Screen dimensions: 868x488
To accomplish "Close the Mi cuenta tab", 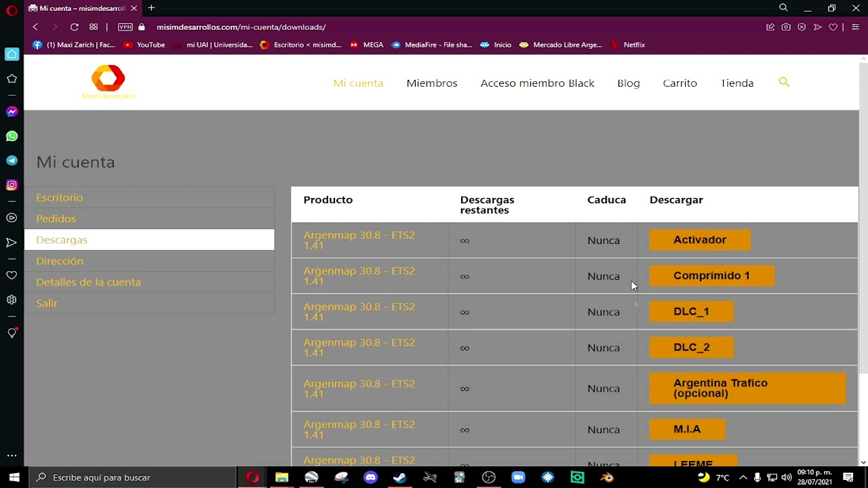I will click(x=134, y=8).
